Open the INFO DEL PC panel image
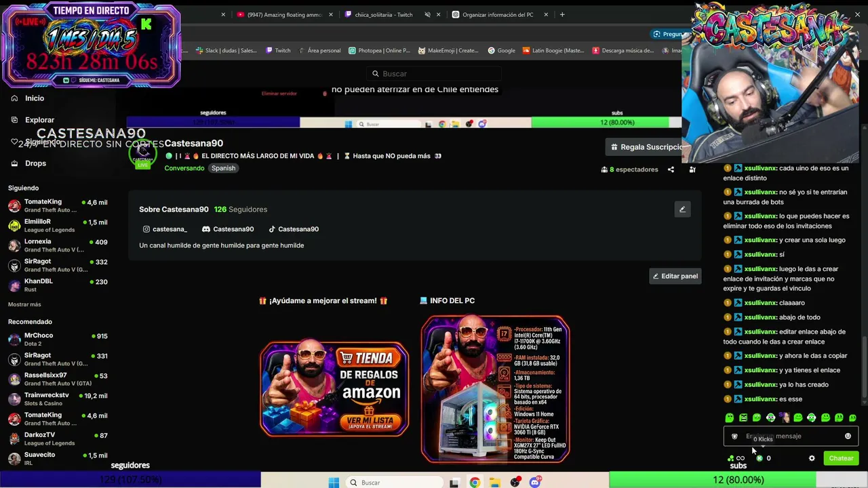The height and width of the screenshot is (488, 868). [x=495, y=388]
